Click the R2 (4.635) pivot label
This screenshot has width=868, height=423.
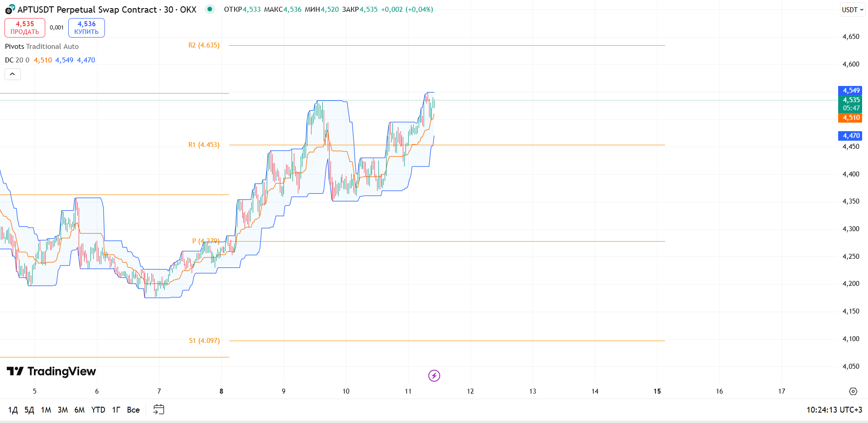pos(204,45)
